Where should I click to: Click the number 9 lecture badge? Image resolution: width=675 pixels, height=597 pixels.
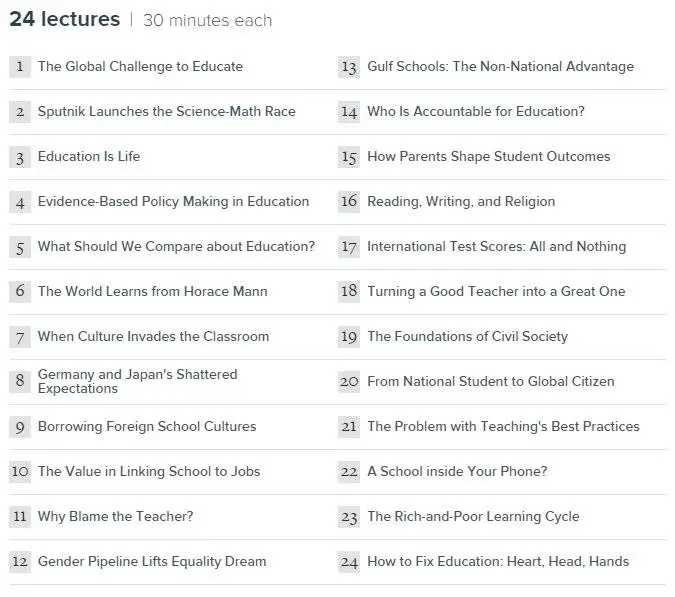20,427
